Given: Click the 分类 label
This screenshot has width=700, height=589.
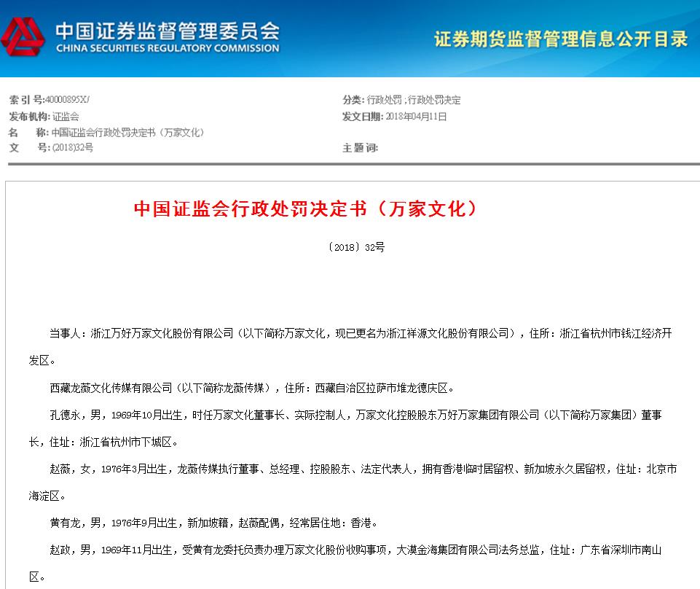Looking at the screenshot, I should click(353, 100).
